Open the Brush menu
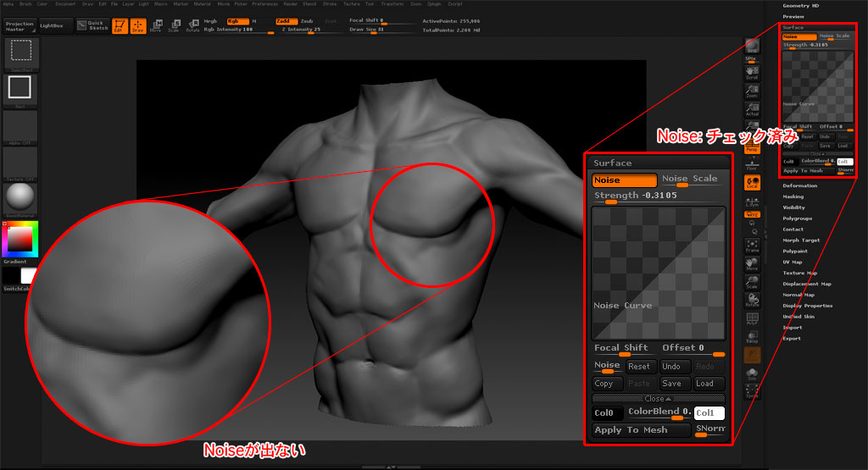The width and height of the screenshot is (868, 470). pos(25,4)
